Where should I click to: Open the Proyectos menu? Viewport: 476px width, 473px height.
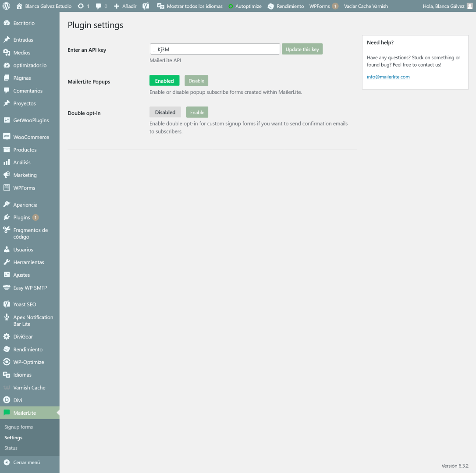click(30, 103)
